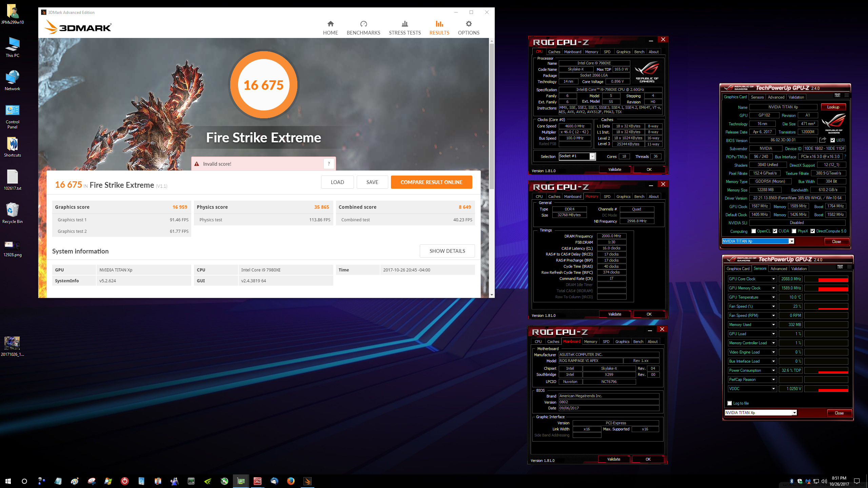Viewport: 868px width, 488px height.
Task: Open Recycle Bin on desktop
Action: point(13,213)
